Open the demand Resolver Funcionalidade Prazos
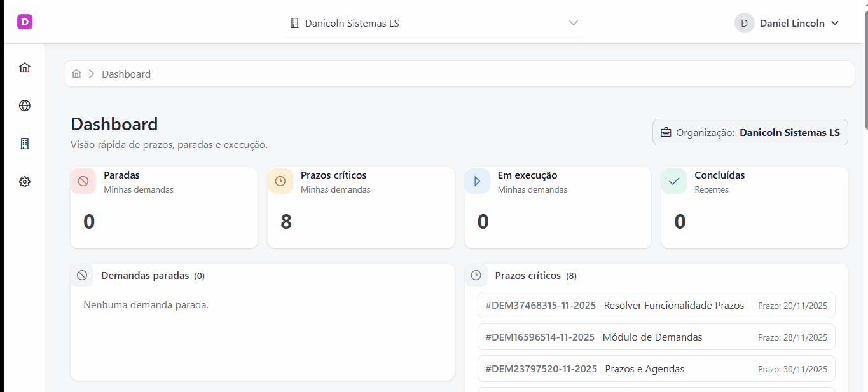This screenshot has height=392, width=868. (656, 305)
